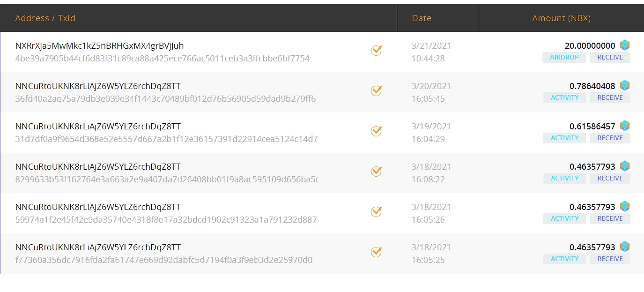Click the confirmed checkmark for the 3/19/2021 transaction

click(376, 131)
